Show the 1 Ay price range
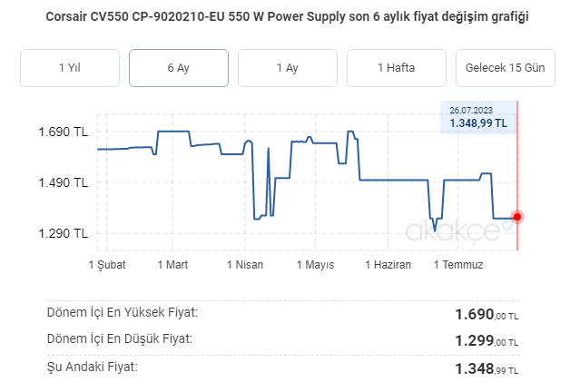Viewport: 570px width, 392px height. pyautogui.click(x=288, y=68)
